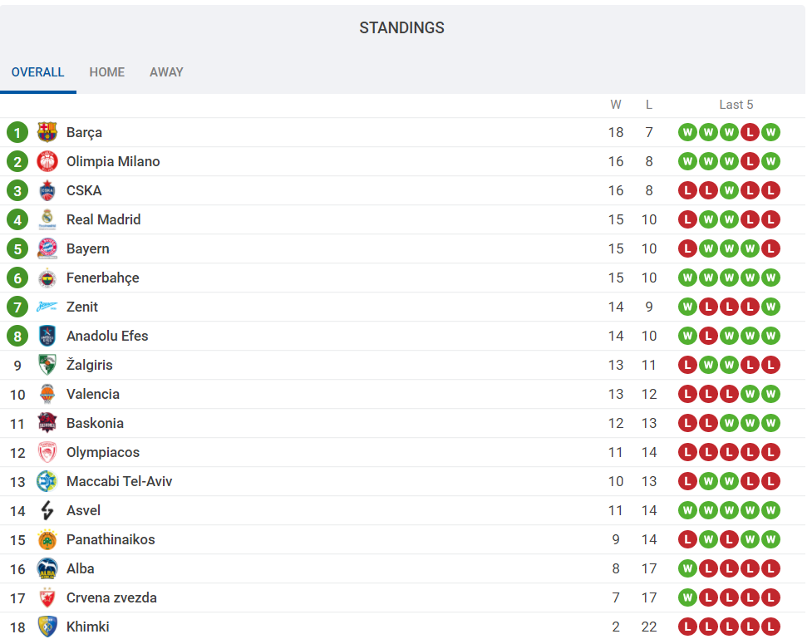Switch to the Away standings tab
Viewport: 812px width, 644px height.
[166, 72]
